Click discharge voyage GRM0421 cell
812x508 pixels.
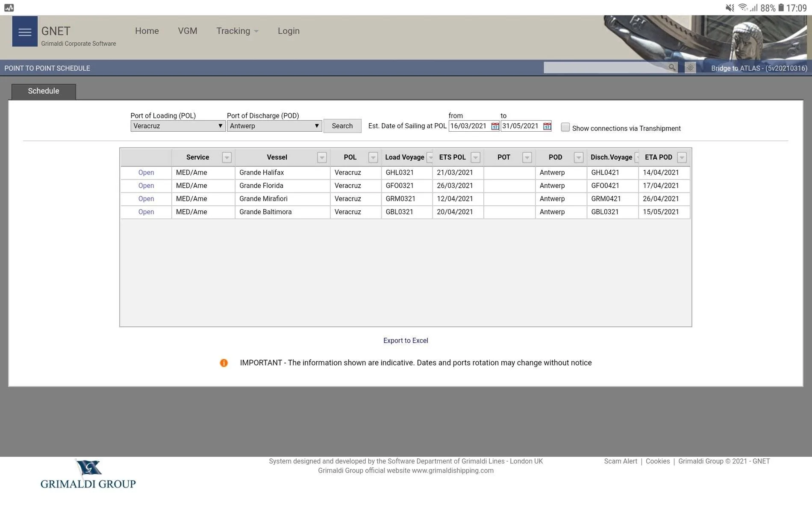[x=612, y=199]
